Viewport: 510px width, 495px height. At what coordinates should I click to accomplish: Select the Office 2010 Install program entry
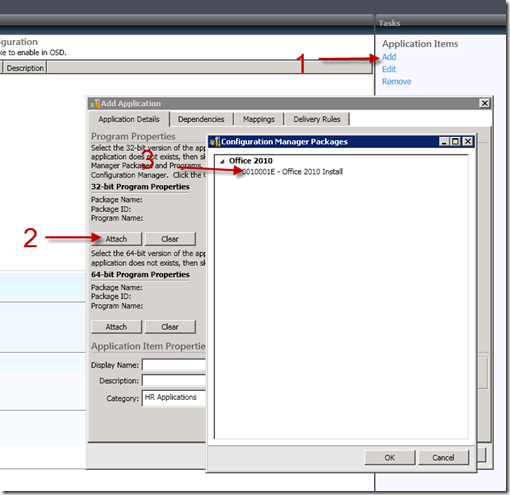(292, 172)
